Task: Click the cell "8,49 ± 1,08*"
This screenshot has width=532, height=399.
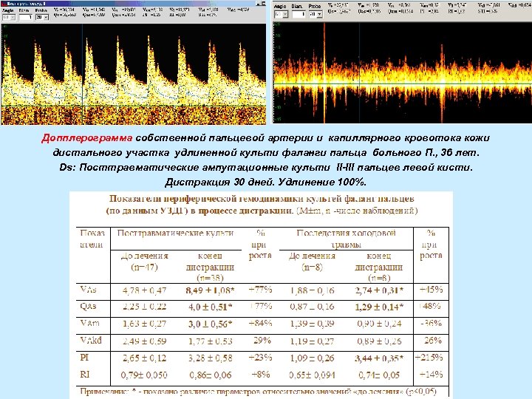Action: (210, 290)
